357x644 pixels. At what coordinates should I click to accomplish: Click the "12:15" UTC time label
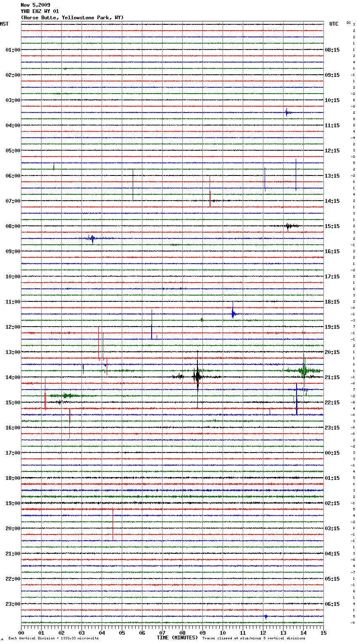point(332,151)
